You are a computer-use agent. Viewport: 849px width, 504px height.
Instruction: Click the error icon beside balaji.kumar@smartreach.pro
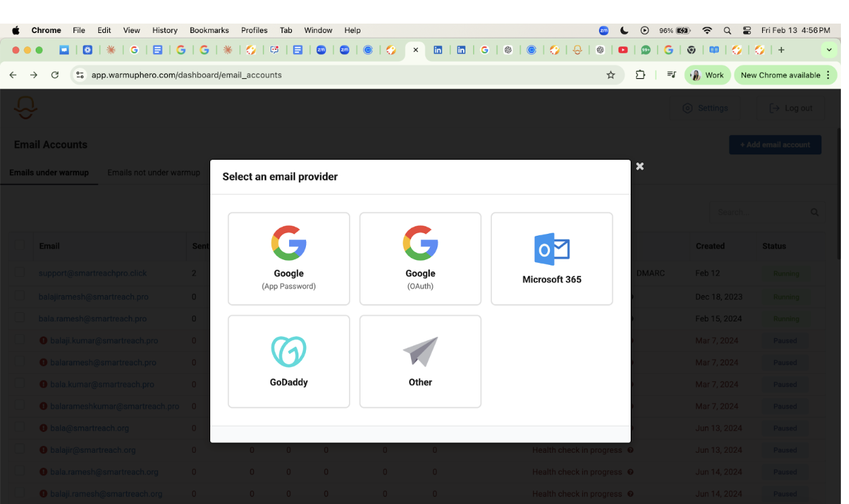click(x=43, y=340)
